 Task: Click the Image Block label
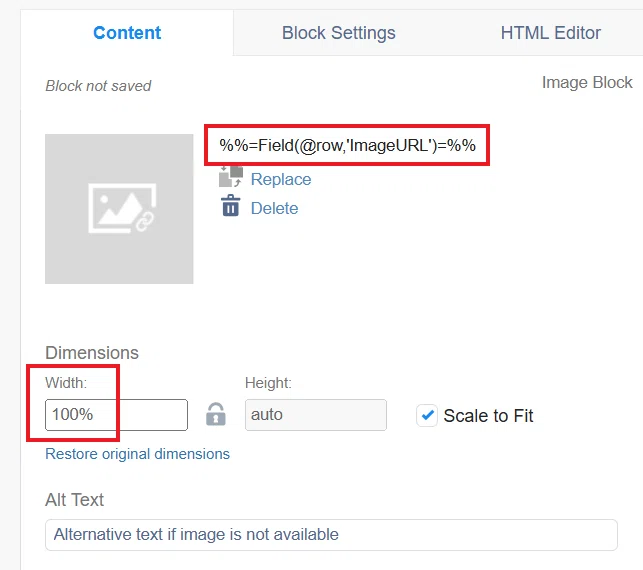pyautogui.click(x=587, y=82)
